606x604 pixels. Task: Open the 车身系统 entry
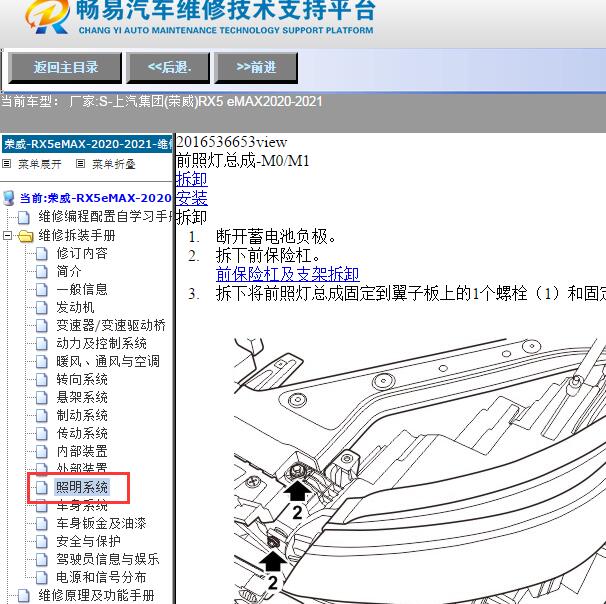click(82, 506)
